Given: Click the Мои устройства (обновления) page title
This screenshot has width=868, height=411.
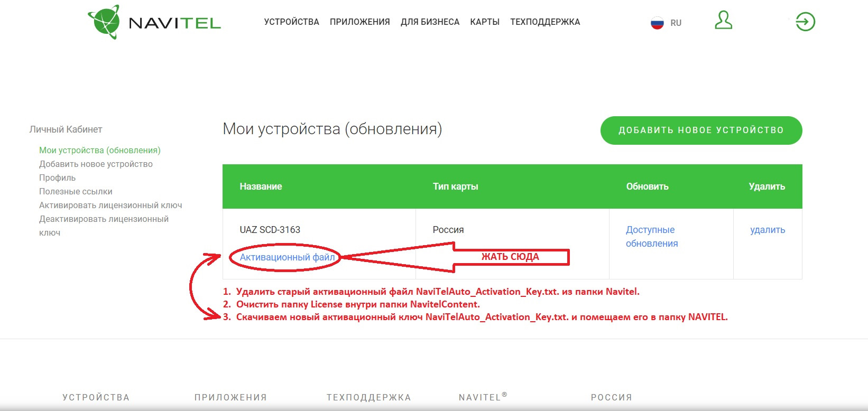Looking at the screenshot, I should pyautogui.click(x=333, y=129).
